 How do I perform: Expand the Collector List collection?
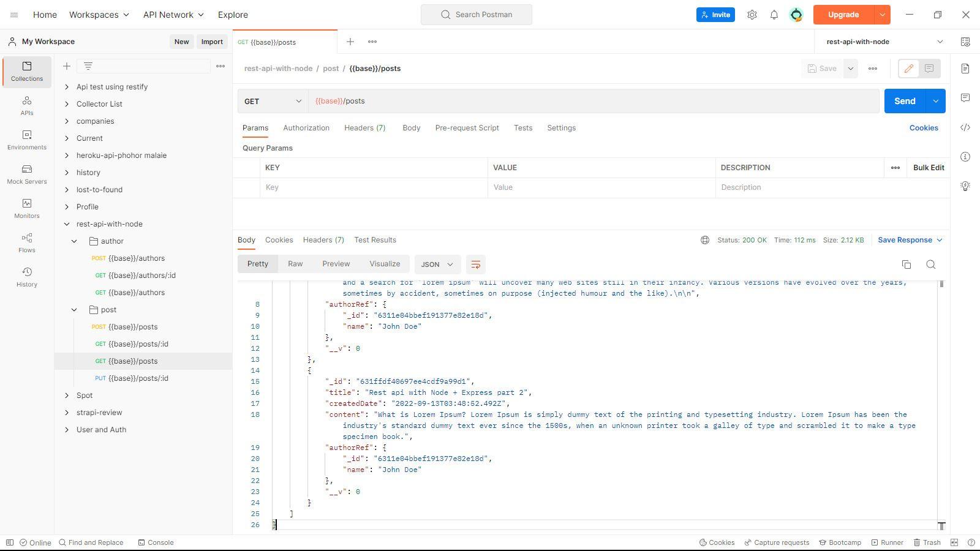(x=67, y=104)
